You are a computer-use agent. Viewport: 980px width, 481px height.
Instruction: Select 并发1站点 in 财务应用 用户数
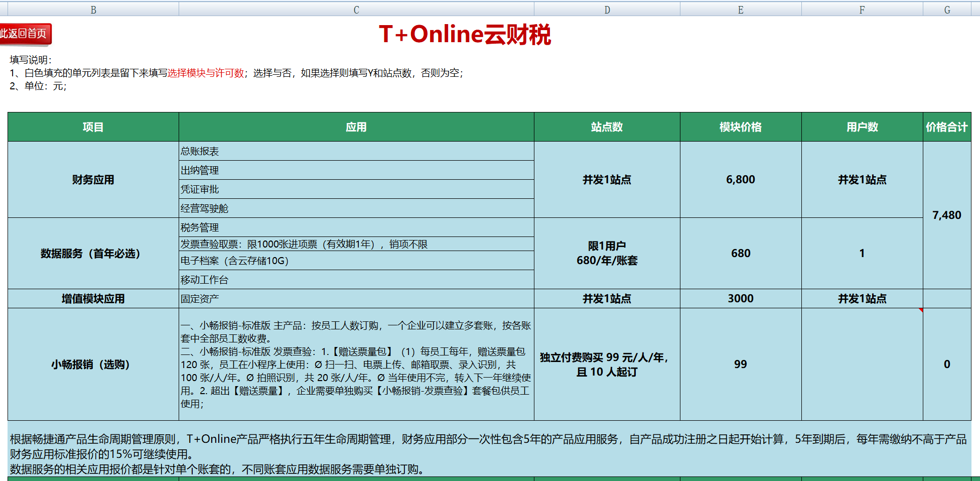[x=862, y=180]
